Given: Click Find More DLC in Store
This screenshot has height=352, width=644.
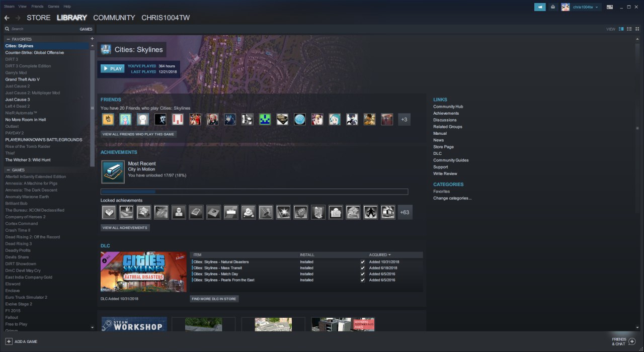Looking at the screenshot, I should pos(214,299).
